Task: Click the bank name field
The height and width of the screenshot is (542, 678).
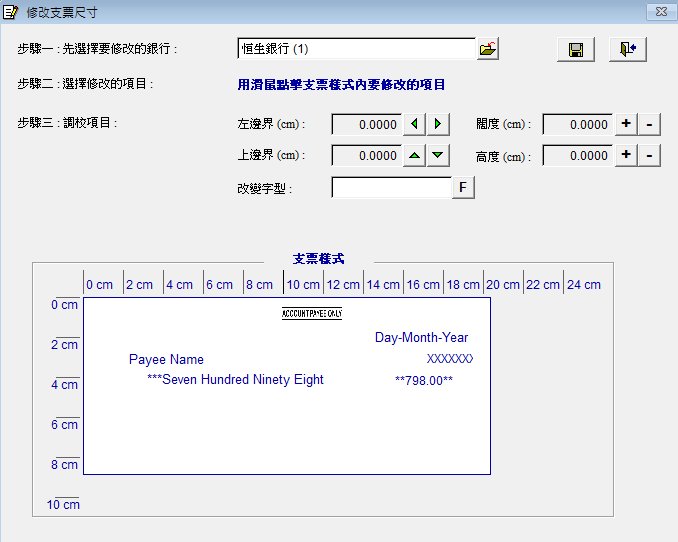Action: click(x=355, y=49)
